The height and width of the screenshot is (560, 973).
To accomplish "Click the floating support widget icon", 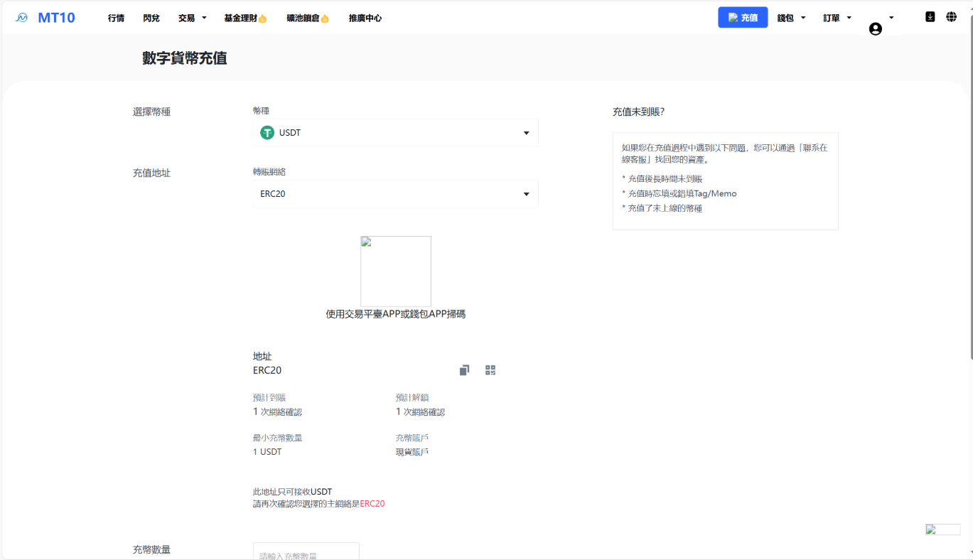I will pyautogui.click(x=942, y=529).
